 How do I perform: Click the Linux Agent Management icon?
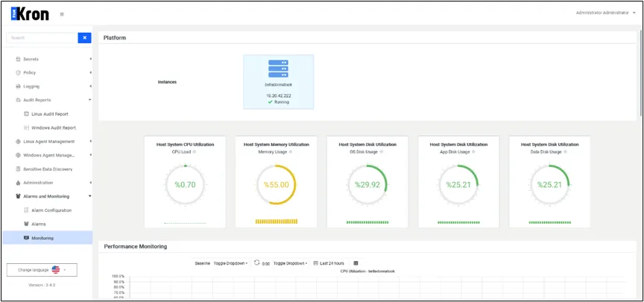click(18, 142)
